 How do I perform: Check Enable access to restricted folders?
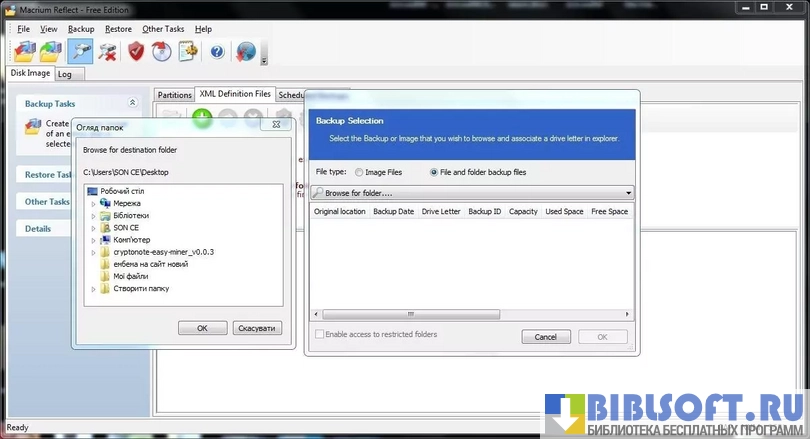[320, 335]
